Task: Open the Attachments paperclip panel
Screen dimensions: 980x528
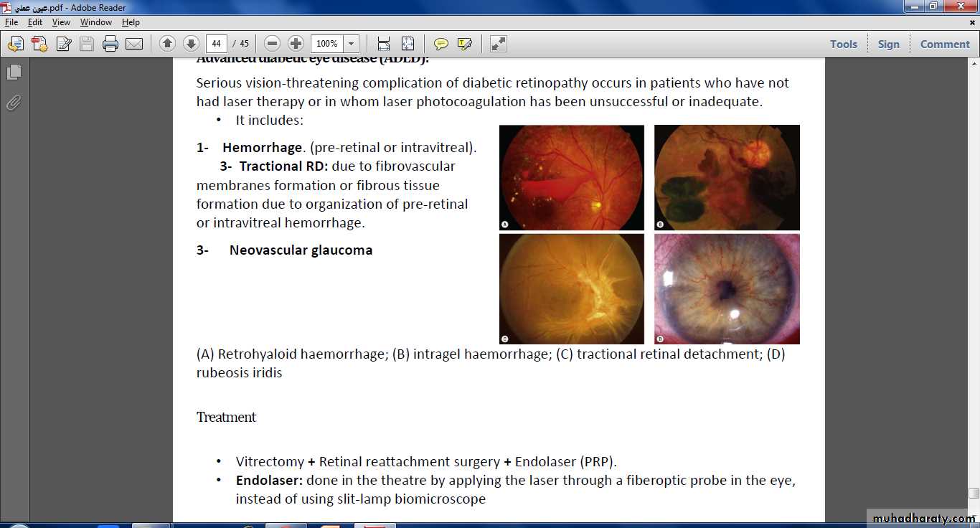Action: tap(14, 103)
